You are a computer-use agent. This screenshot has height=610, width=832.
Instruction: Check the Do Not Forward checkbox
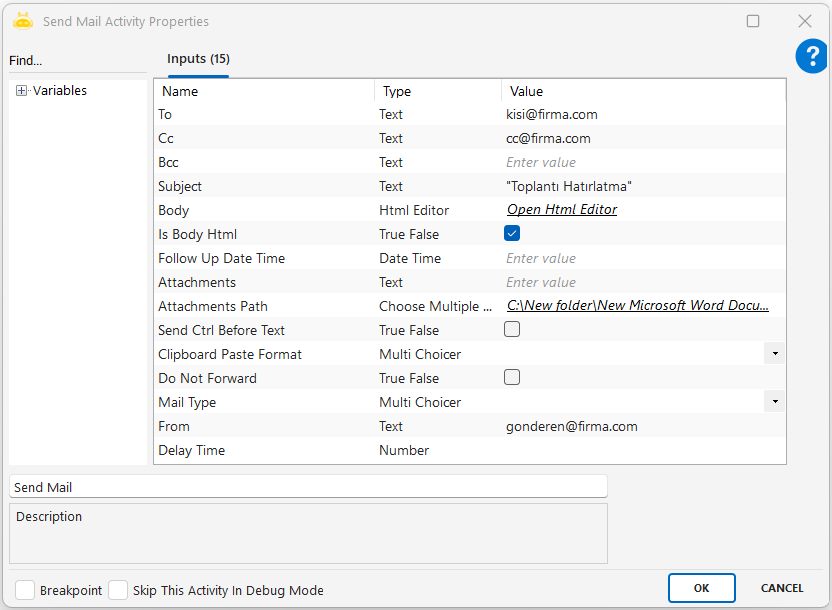click(x=512, y=378)
